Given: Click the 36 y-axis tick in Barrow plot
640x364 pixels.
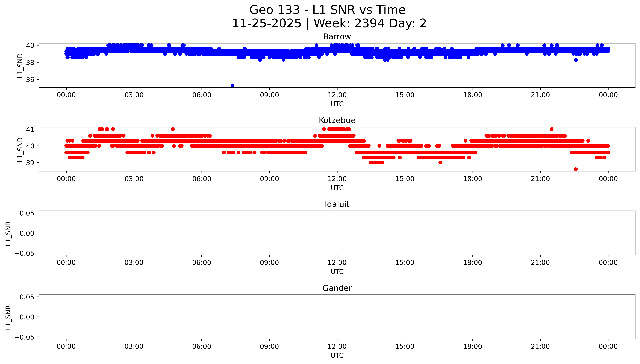Looking at the screenshot, I should pyautogui.click(x=30, y=79).
